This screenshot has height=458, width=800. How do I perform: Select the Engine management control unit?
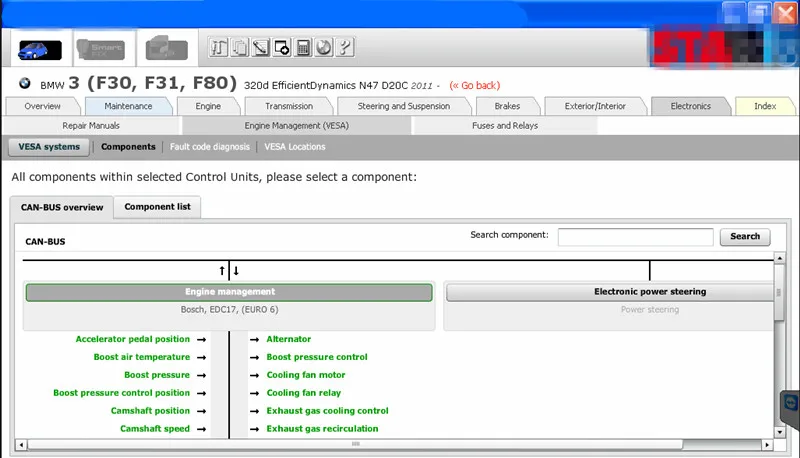click(229, 292)
